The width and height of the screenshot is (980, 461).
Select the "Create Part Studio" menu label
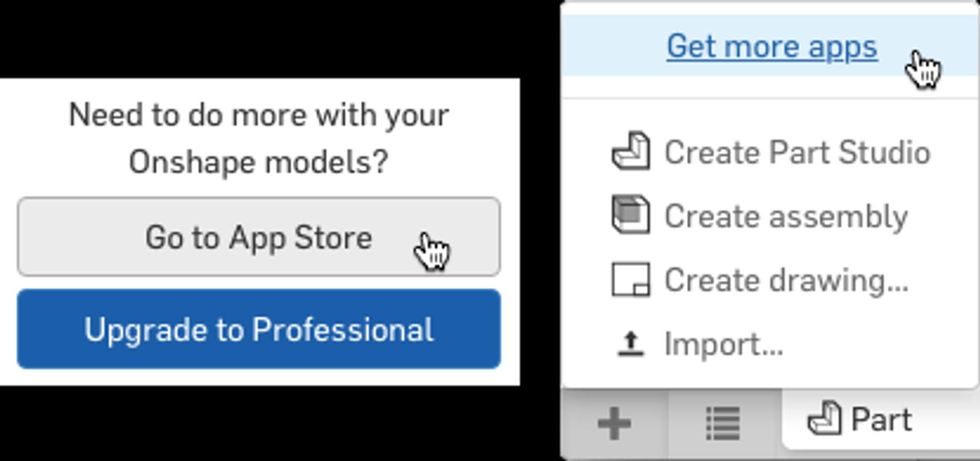click(x=797, y=152)
